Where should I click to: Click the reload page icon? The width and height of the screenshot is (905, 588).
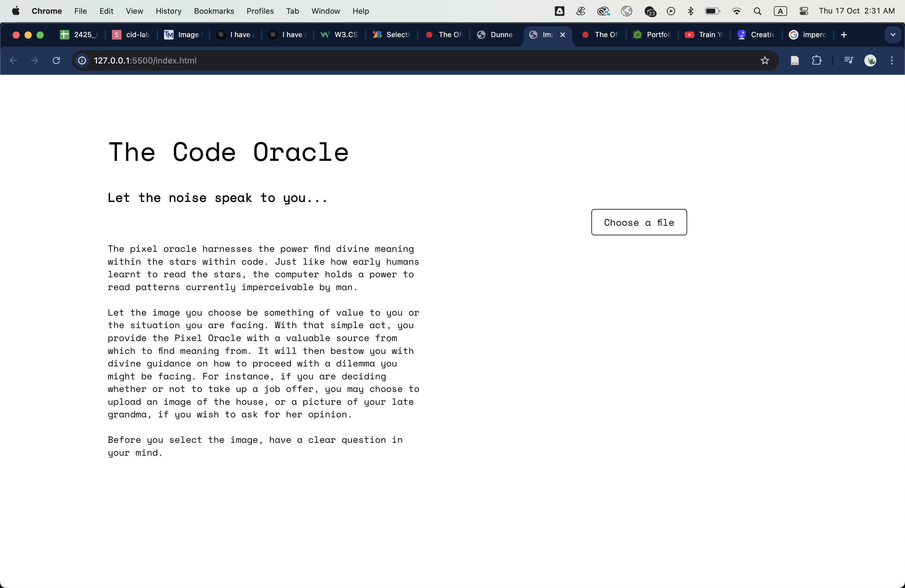[56, 60]
